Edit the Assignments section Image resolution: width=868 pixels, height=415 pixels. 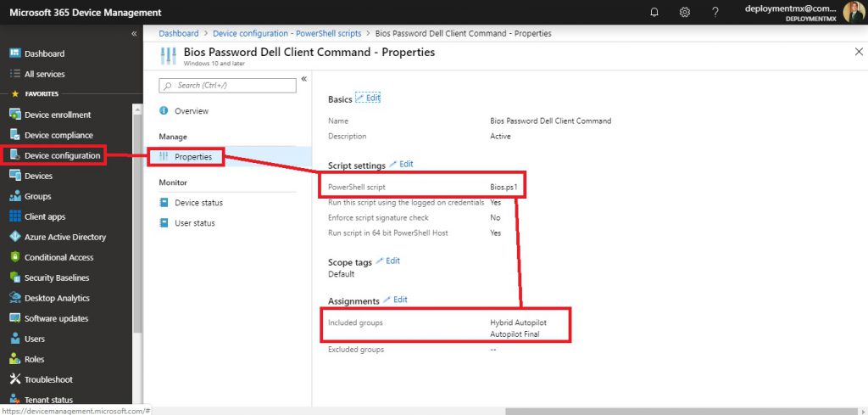pyautogui.click(x=395, y=300)
